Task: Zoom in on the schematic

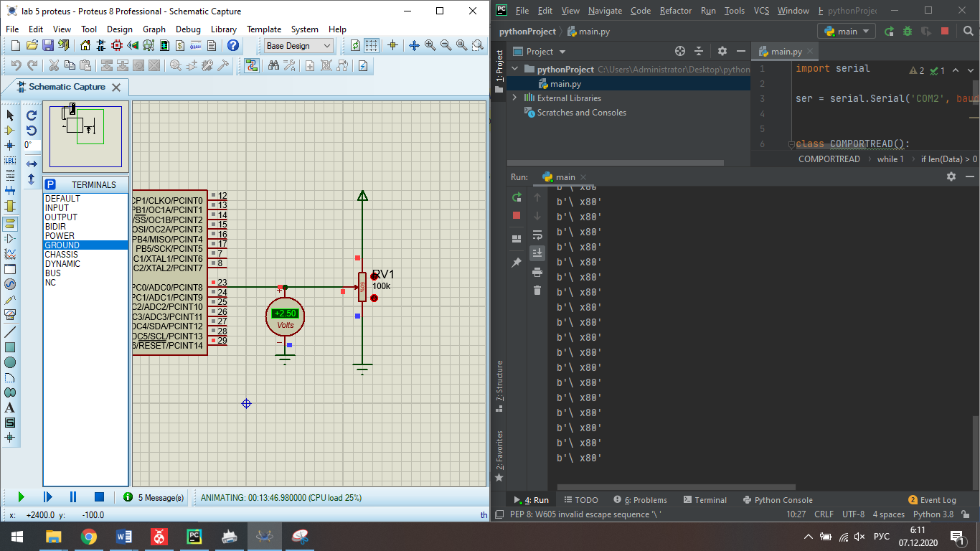Action: tap(430, 45)
